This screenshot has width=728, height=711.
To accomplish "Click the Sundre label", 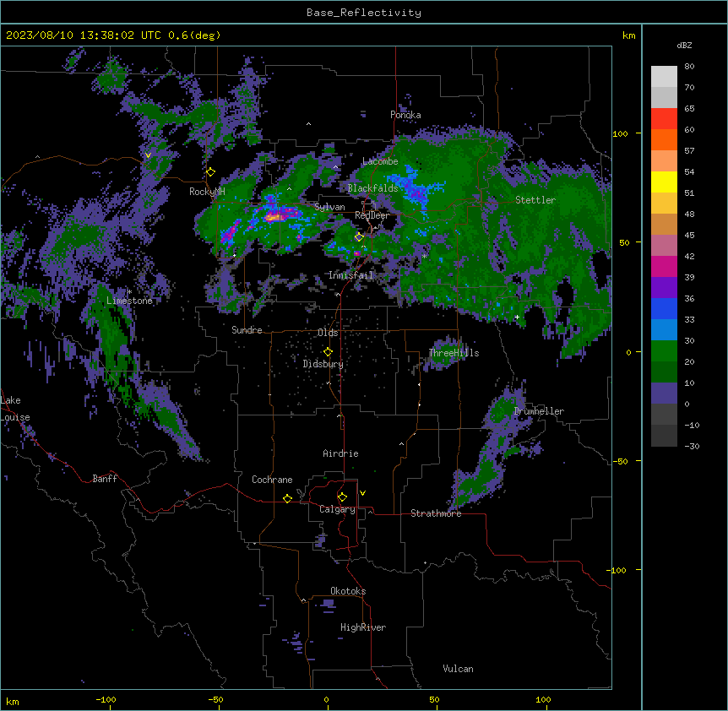I will [247, 330].
